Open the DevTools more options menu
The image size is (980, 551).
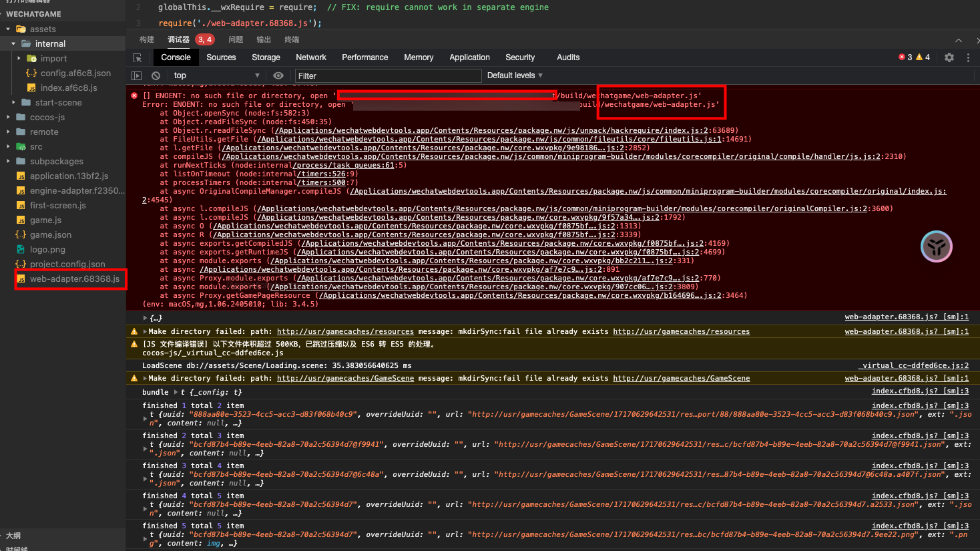(968, 57)
